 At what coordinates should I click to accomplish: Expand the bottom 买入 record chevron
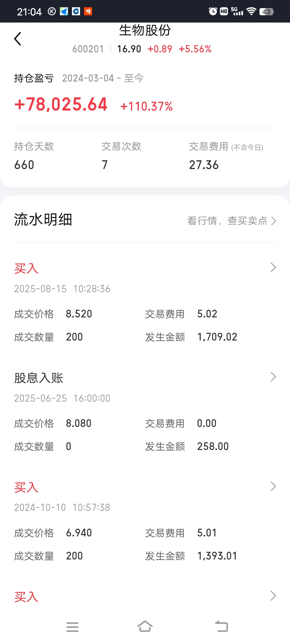[x=273, y=596]
